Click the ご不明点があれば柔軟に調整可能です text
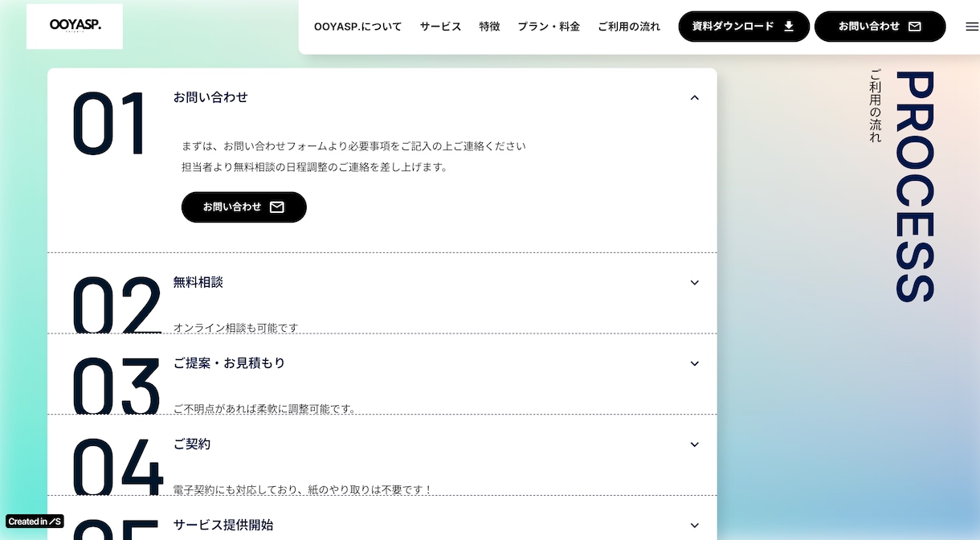 265,409
